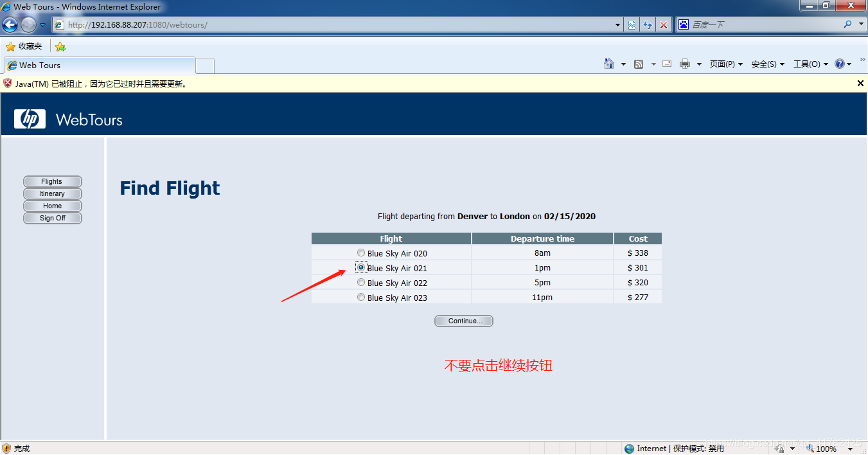Click the Find Flight heading
This screenshot has height=455, width=868.
click(170, 188)
